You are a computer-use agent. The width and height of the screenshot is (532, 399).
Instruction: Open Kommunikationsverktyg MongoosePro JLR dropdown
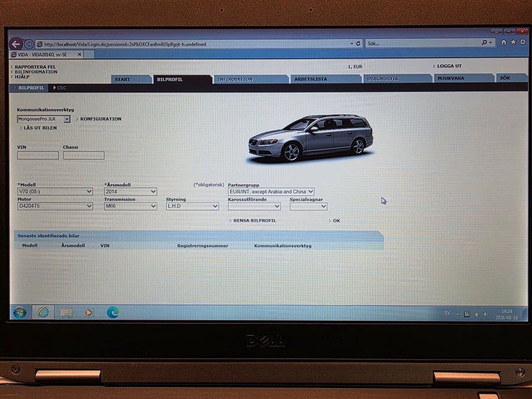[x=43, y=119]
